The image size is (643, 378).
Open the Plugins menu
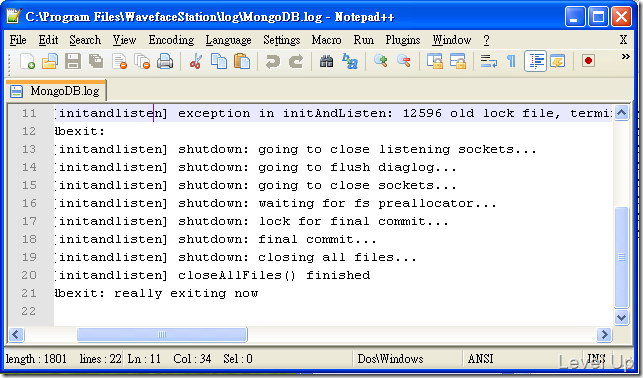[403, 40]
